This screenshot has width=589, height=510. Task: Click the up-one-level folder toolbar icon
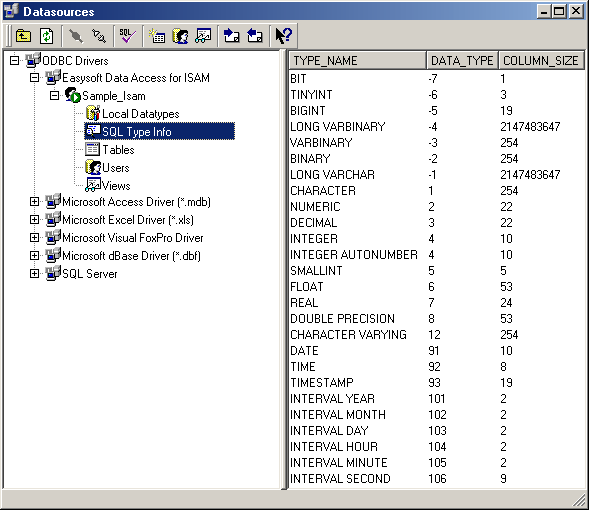click(23, 36)
